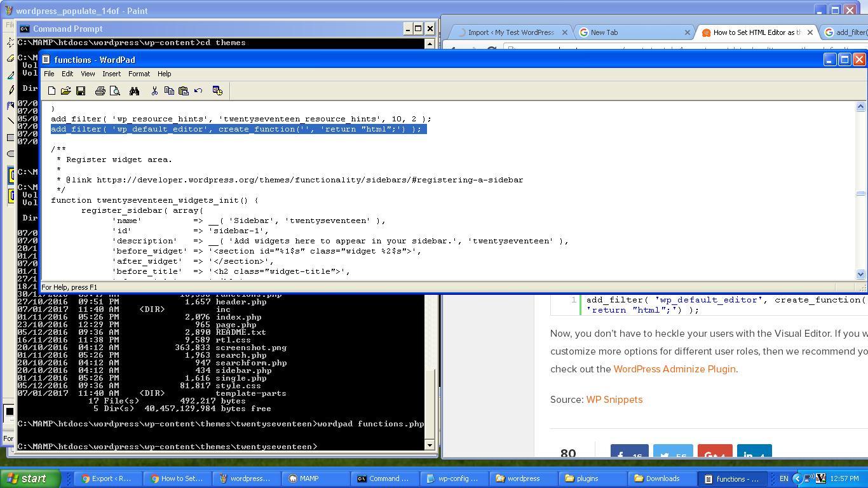Open WordPad View menu
This screenshot has width=868, height=488.
point(88,74)
